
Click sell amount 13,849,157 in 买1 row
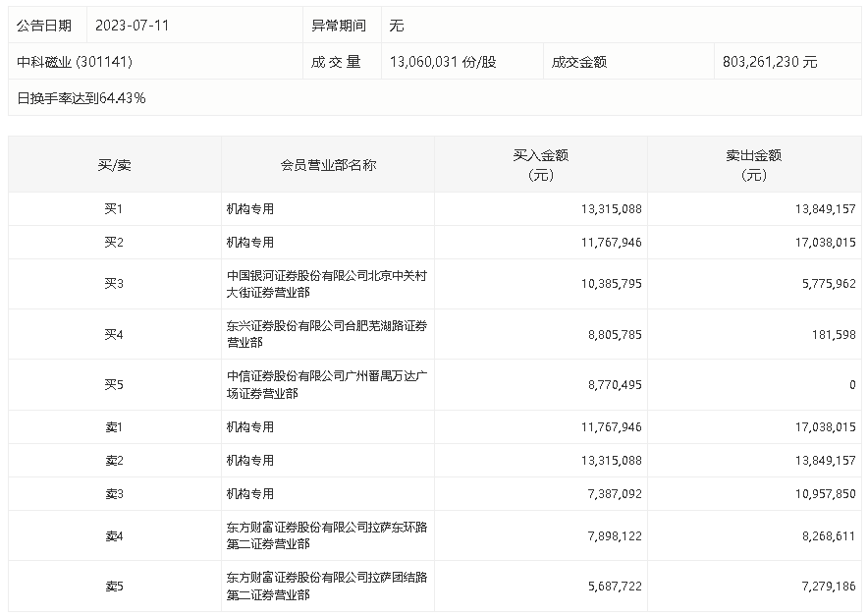(826, 209)
